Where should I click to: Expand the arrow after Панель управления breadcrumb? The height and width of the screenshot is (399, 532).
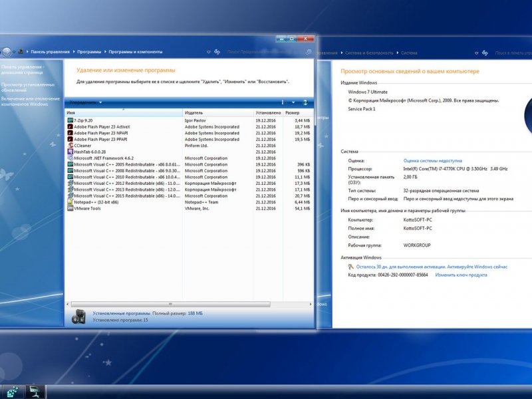point(73,52)
